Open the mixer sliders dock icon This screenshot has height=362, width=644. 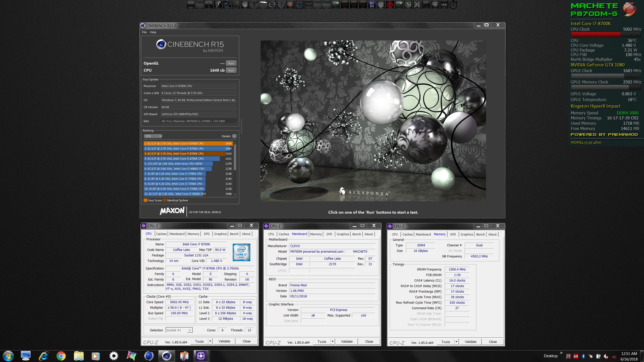click(x=236, y=5)
